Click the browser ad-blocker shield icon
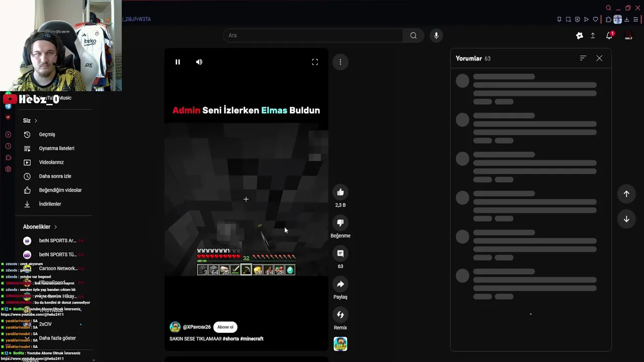 (577, 20)
